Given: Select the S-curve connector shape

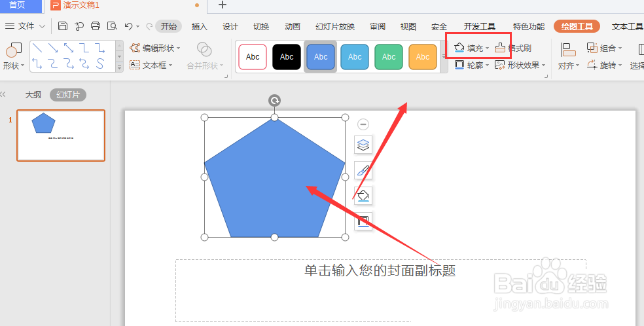Looking at the screenshot, I should (x=99, y=63).
